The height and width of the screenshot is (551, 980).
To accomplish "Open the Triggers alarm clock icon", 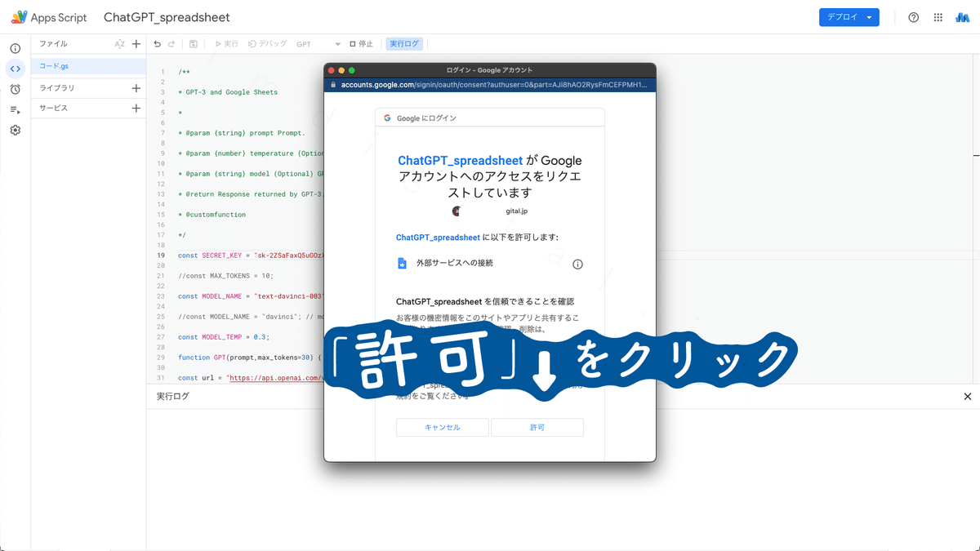I will 15,89.
